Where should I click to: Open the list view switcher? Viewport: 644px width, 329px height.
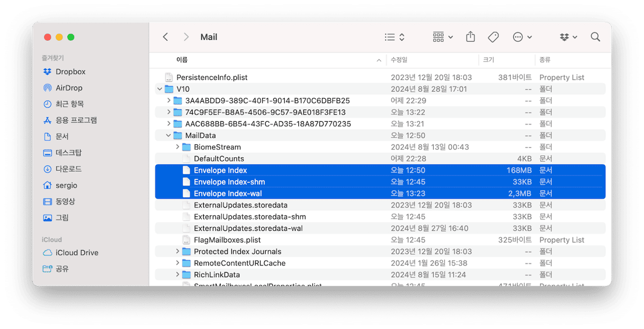point(395,37)
